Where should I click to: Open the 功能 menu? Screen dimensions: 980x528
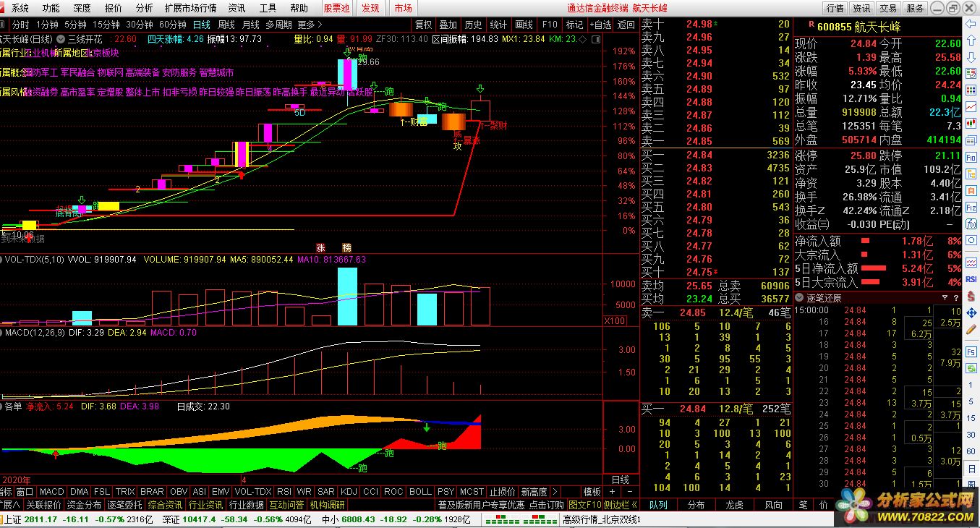click(x=51, y=8)
